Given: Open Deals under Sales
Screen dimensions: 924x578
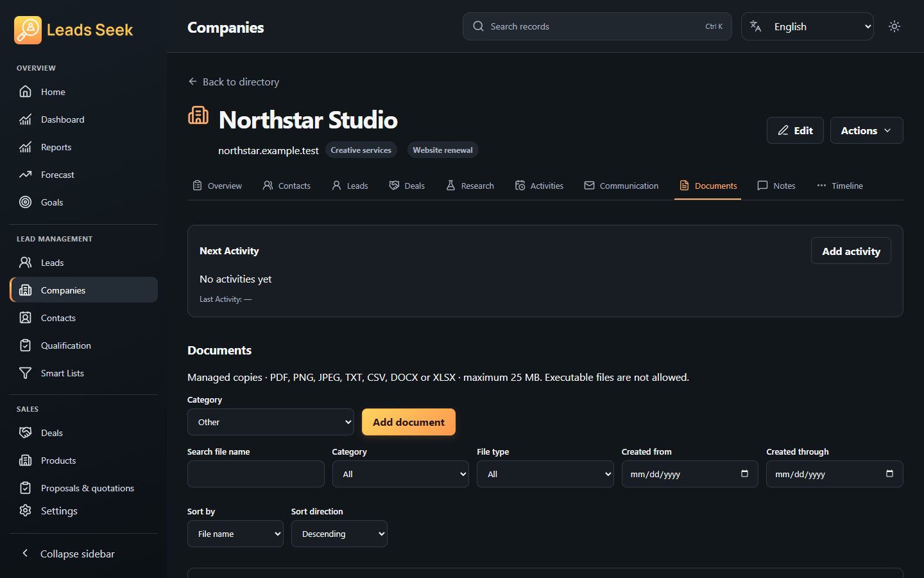Looking at the screenshot, I should 83,433.
